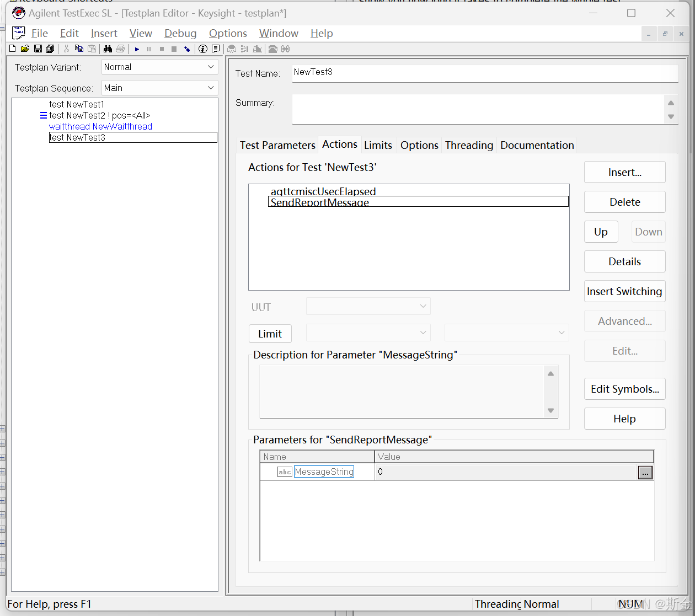Open the second dropdown right of Limit
The image size is (695, 616).
point(507,333)
